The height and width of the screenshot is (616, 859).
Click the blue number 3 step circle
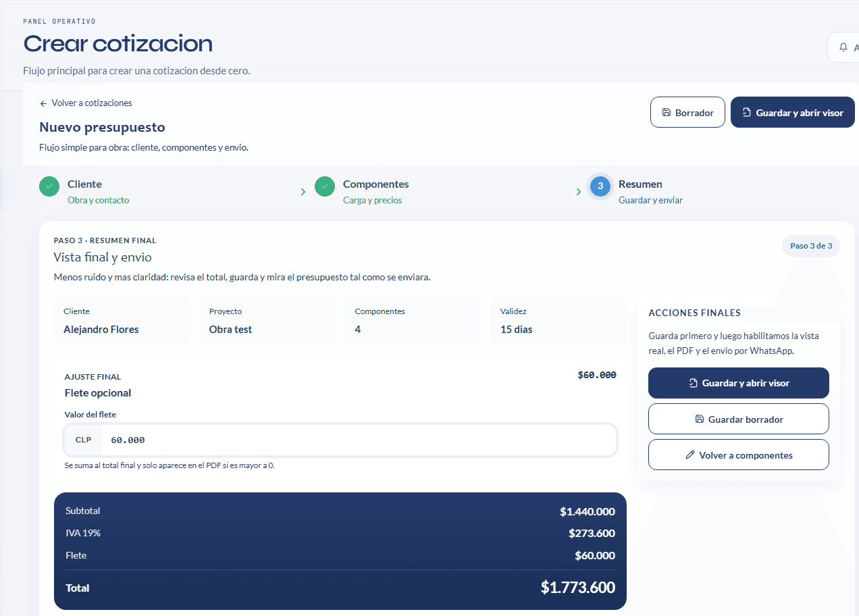[x=600, y=186]
